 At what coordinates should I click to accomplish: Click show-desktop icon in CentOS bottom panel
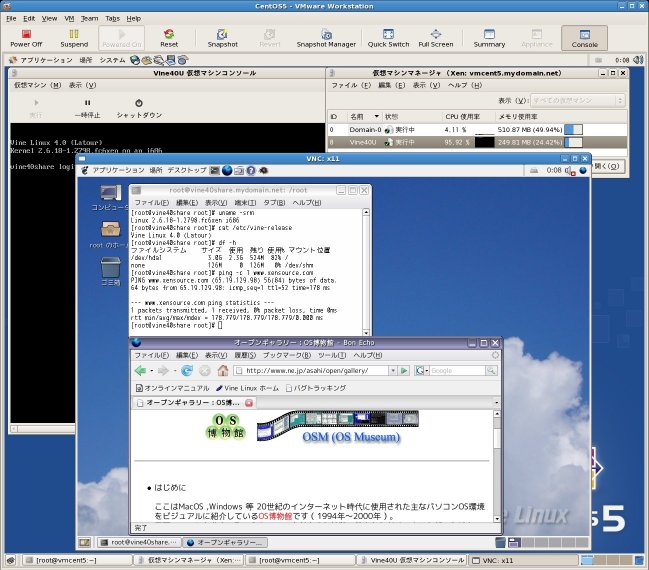[x=11, y=560]
